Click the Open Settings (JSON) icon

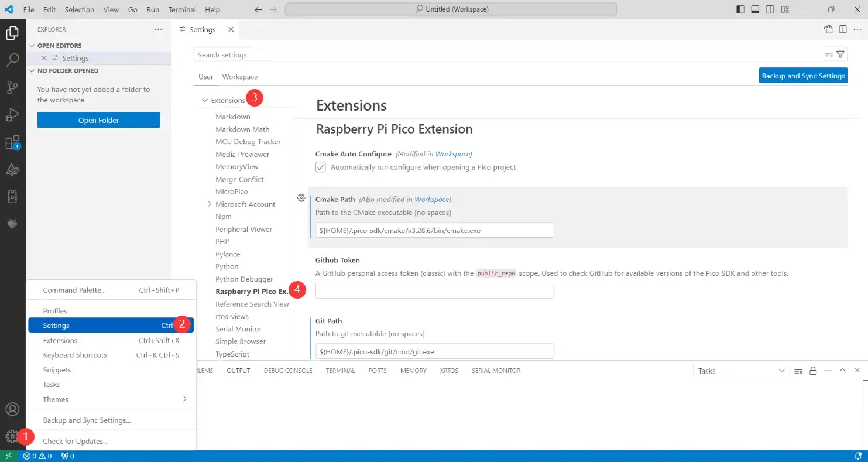(x=828, y=29)
